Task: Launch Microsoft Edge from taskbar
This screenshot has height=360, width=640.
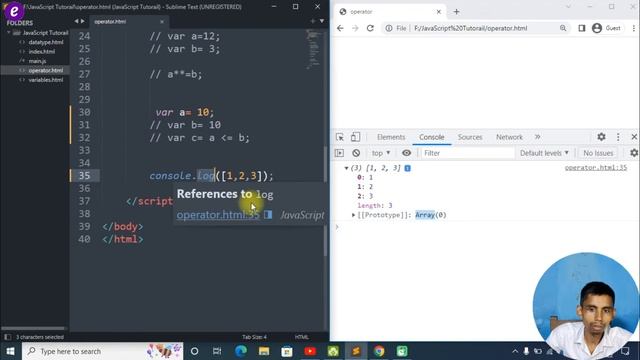Action: click(x=241, y=351)
